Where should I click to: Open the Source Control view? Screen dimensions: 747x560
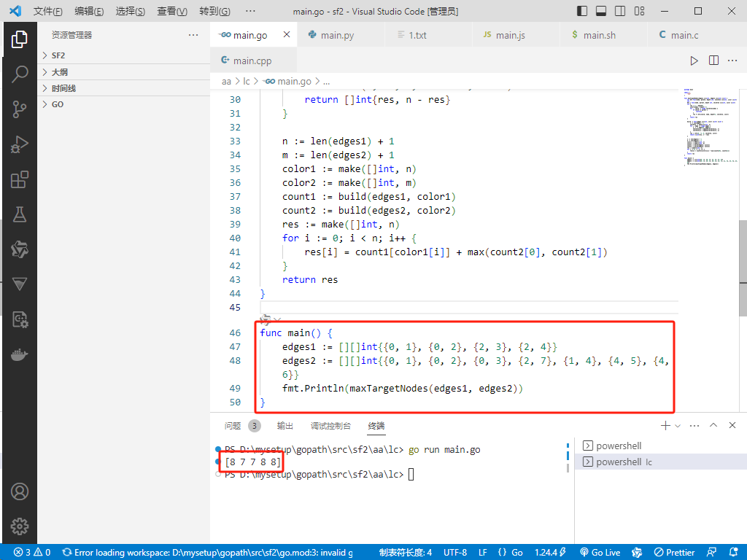(19, 109)
